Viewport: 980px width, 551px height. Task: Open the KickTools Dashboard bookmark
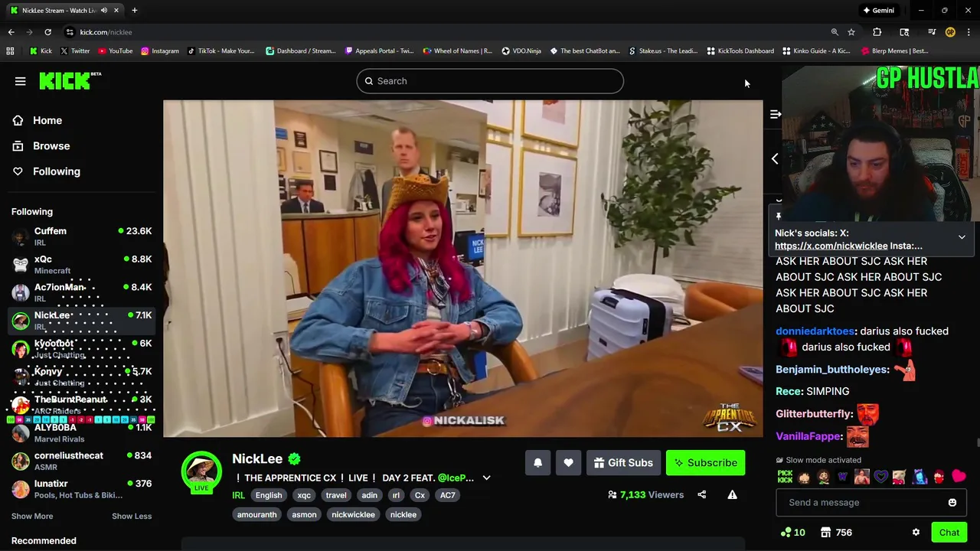tap(740, 51)
